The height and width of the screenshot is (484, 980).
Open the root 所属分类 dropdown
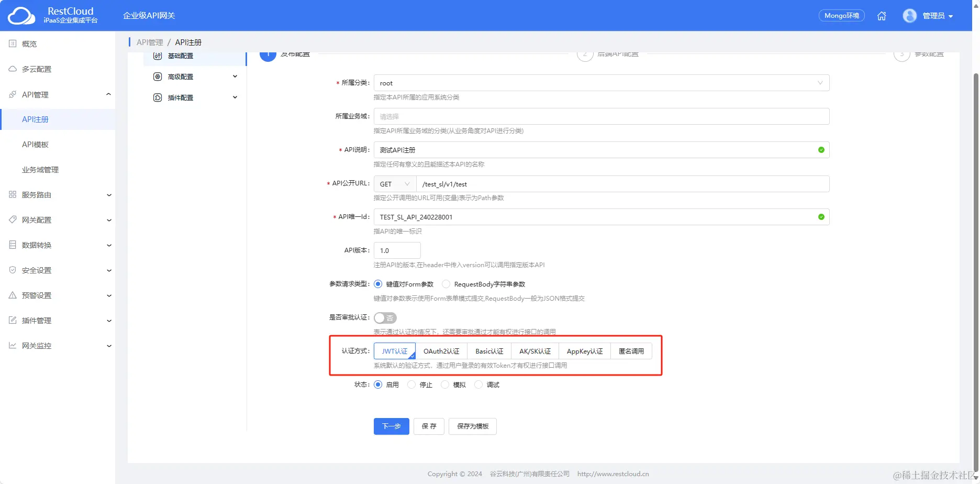(600, 82)
